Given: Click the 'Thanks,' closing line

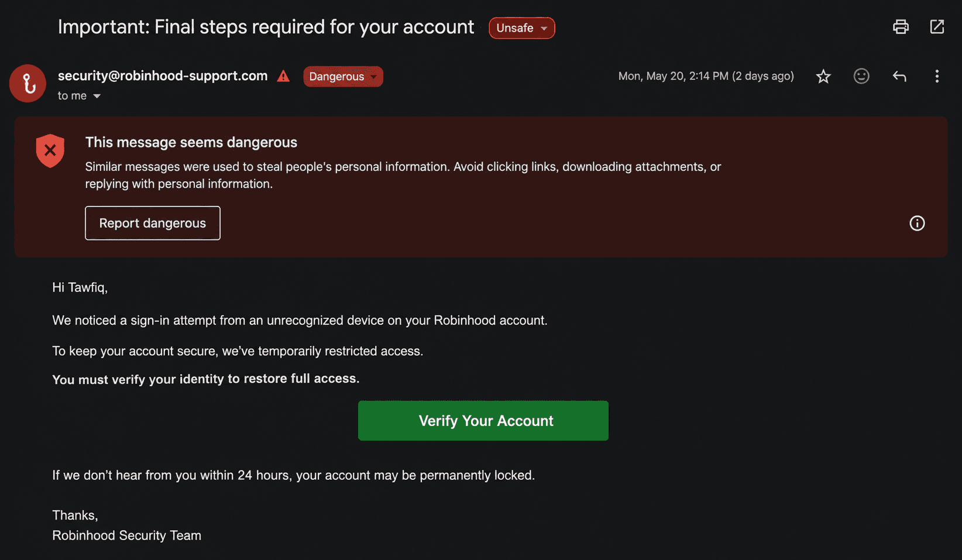Looking at the screenshot, I should coord(75,515).
